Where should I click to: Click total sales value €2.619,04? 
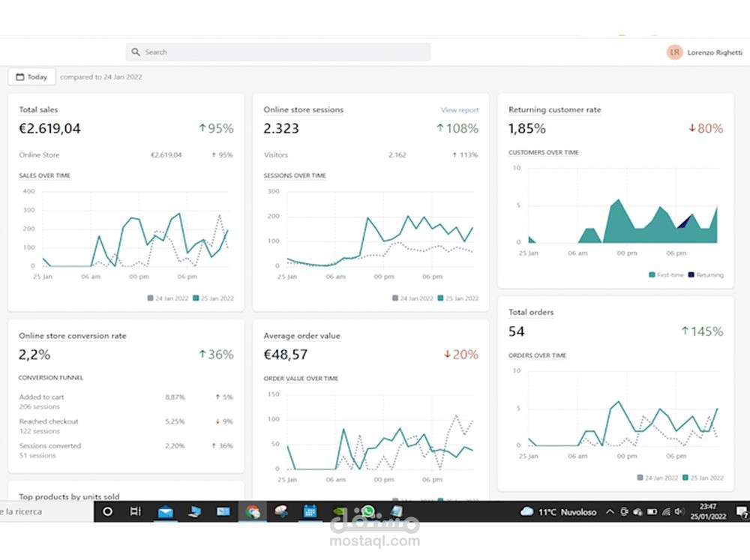[x=49, y=128]
